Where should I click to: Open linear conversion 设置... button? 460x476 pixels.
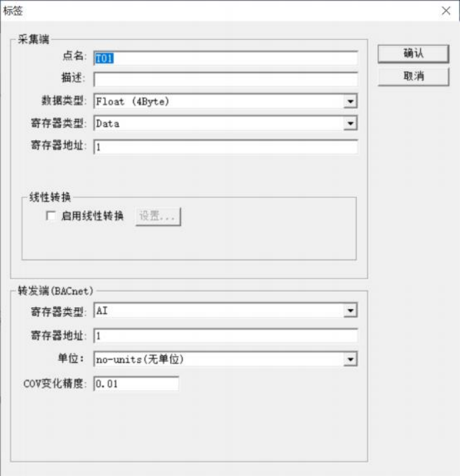(158, 217)
